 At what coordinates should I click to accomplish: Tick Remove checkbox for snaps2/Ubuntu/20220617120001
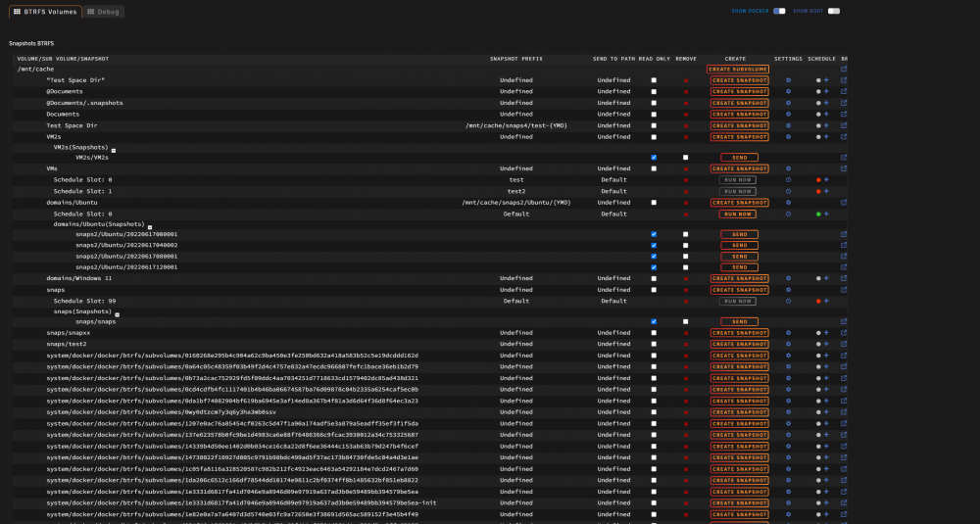coord(686,267)
